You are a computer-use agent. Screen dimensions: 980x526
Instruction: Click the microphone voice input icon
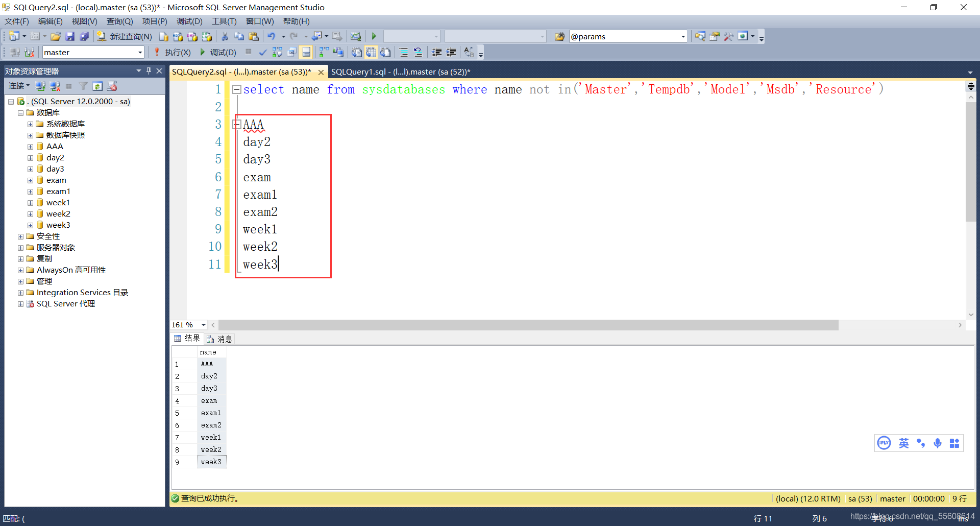pos(937,443)
